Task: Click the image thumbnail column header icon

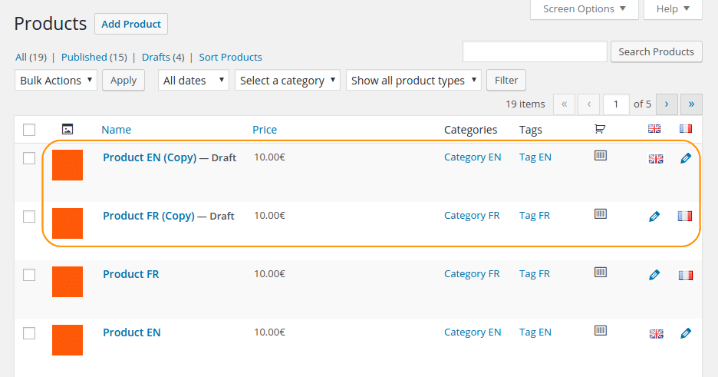Action: pos(67,129)
